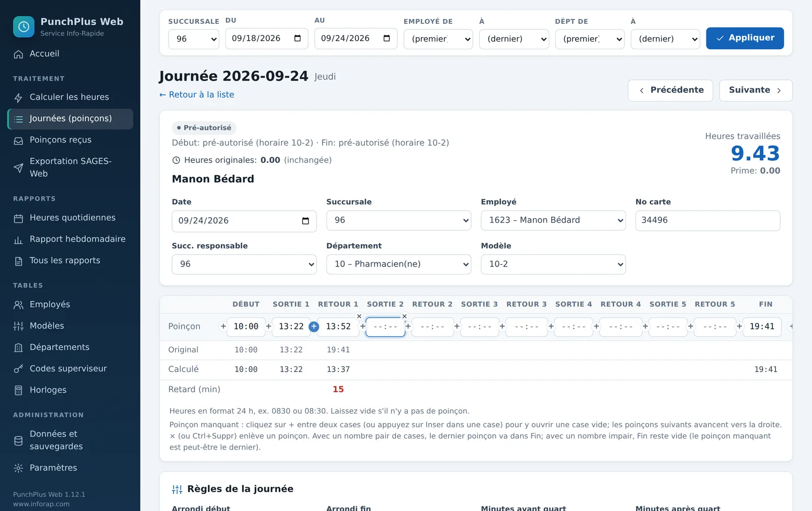Click the Appliquer button
The height and width of the screenshot is (511, 812).
coord(745,38)
